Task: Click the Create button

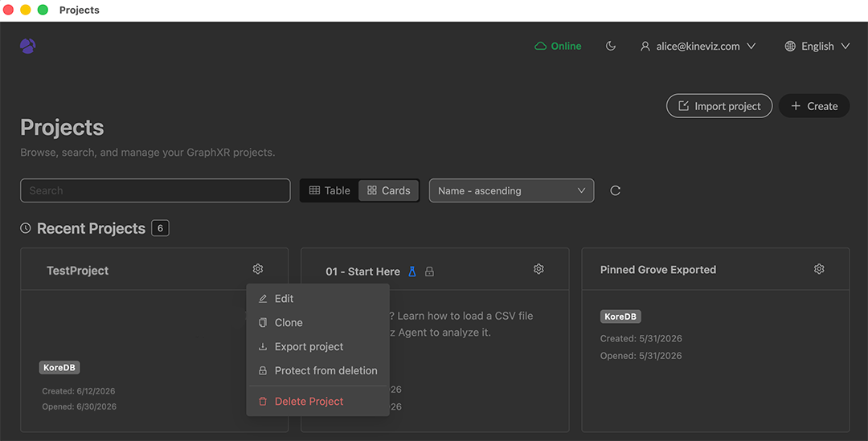Action: click(x=813, y=106)
